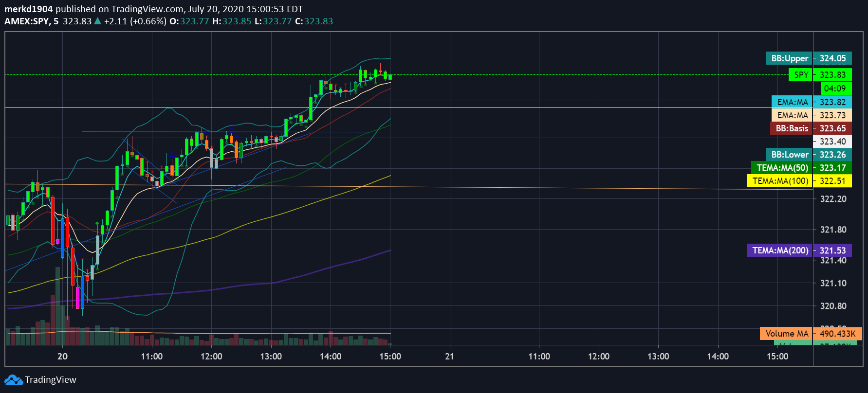Screen dimensions: 868x393
Task: Click the first 12:00 time axis label
Action: pyautogui.click(x=211, y=357)
